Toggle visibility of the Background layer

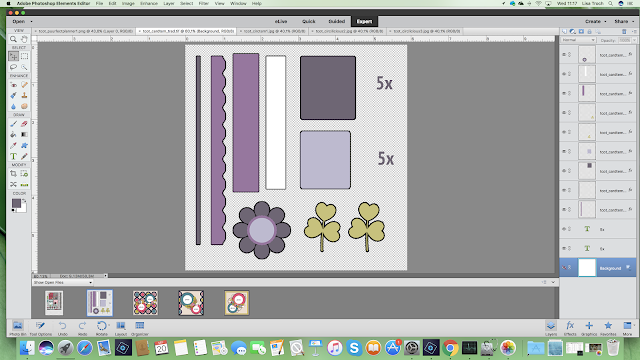(x=564, y=268)
